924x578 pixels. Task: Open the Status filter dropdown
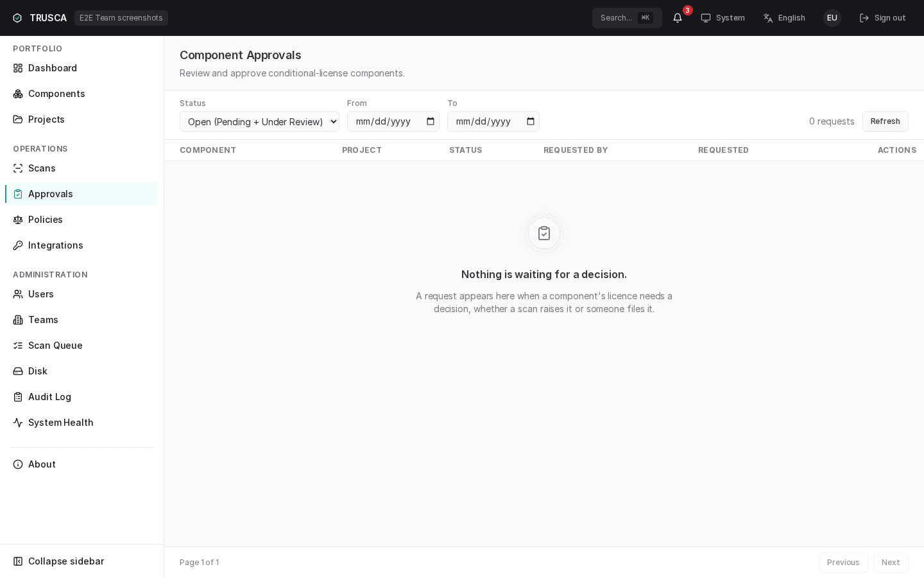[x=259, y=121]
